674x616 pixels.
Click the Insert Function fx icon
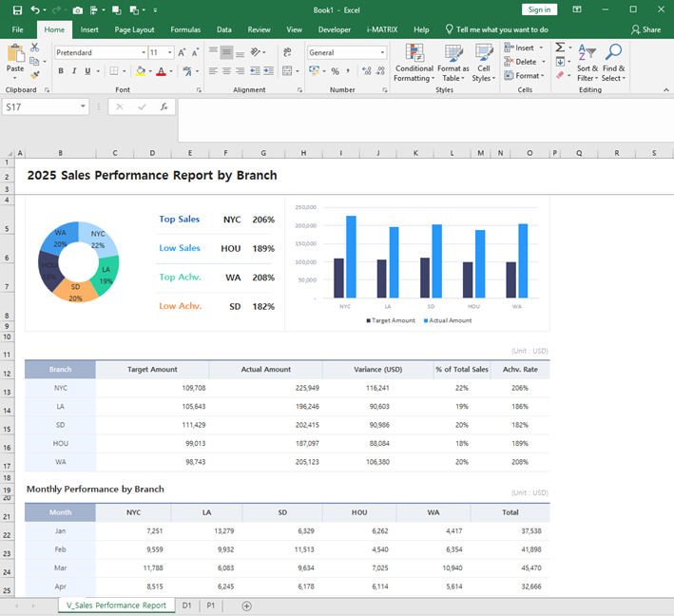[x=164, y=107]
